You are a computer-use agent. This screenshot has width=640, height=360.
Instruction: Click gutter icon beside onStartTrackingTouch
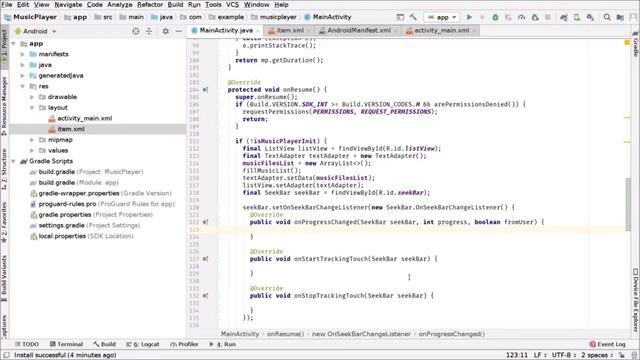205,259
